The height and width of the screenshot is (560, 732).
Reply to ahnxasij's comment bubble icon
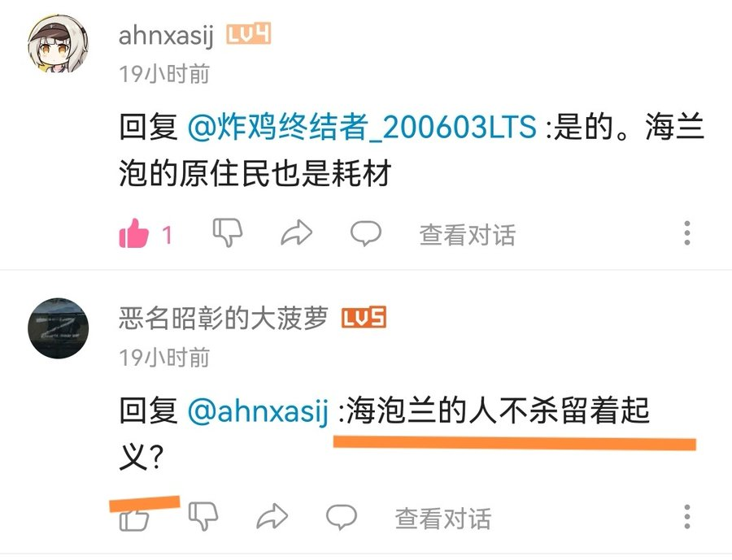[x=366, y=233]
